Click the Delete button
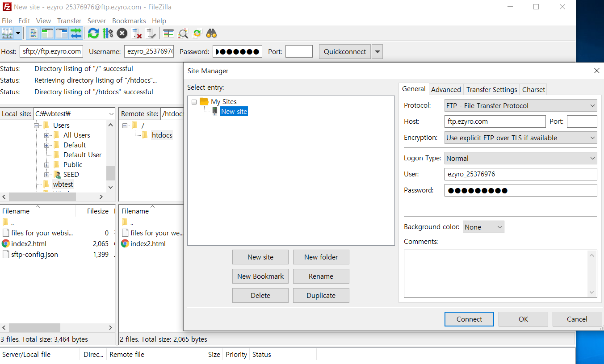 click(x=260, y=295)
